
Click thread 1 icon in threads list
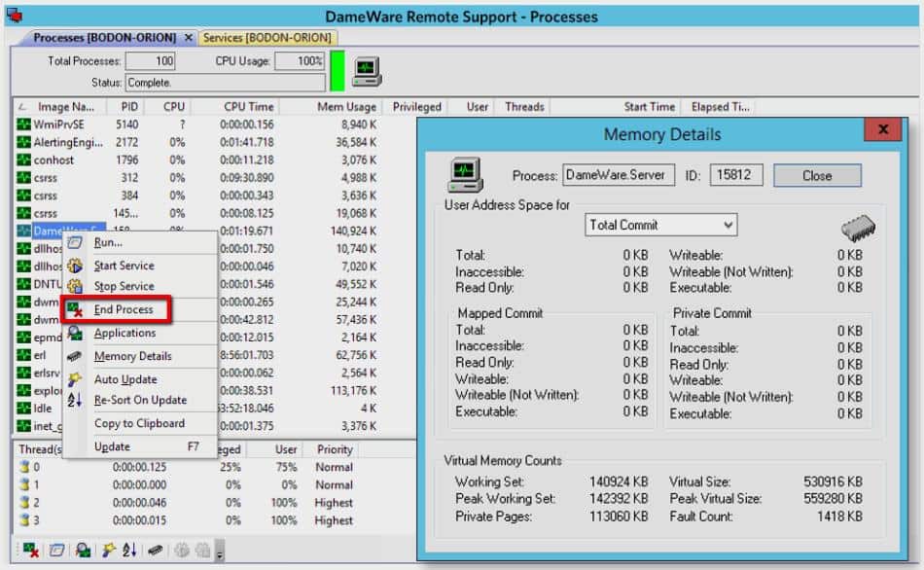[24, 484]
